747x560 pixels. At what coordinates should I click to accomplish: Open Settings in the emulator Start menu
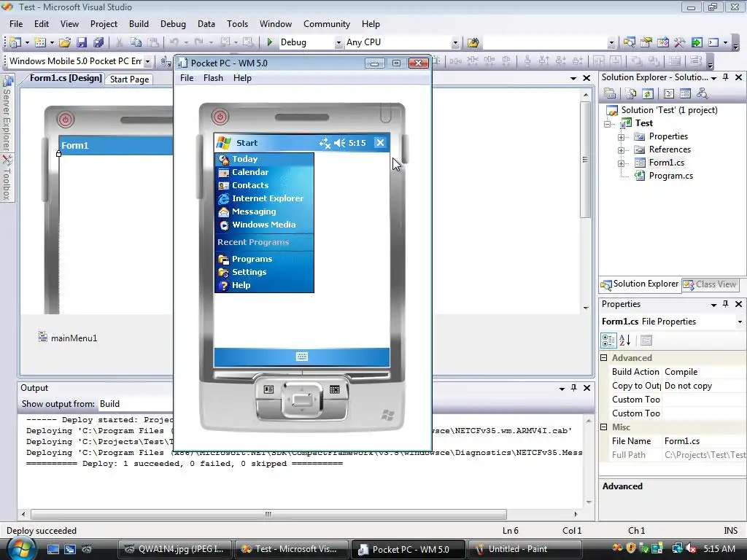[264, 273]
